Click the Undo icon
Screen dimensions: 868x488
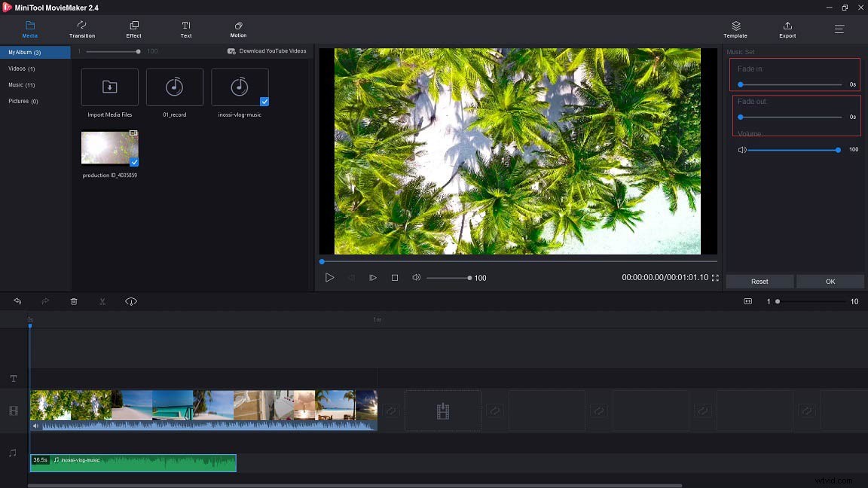click(x=17, y=301)
